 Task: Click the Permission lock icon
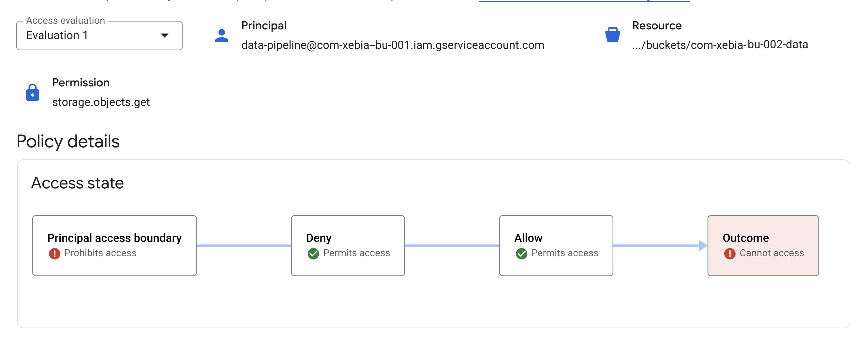point(32,92)
